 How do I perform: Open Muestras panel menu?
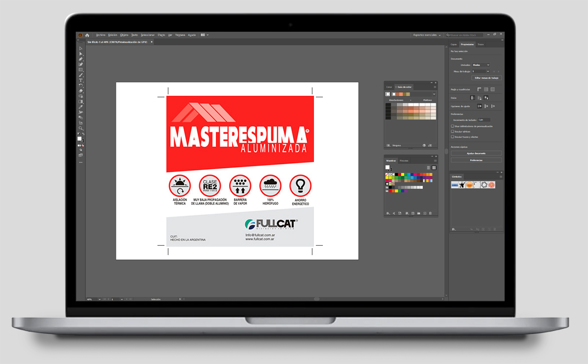point(435,161)
